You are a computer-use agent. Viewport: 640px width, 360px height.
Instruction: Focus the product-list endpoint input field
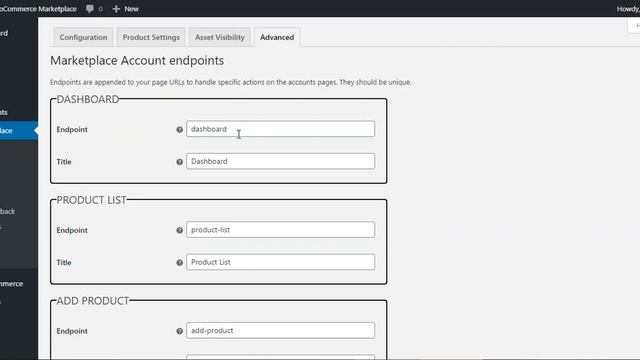pyautogui.click(x=280, y=230)
